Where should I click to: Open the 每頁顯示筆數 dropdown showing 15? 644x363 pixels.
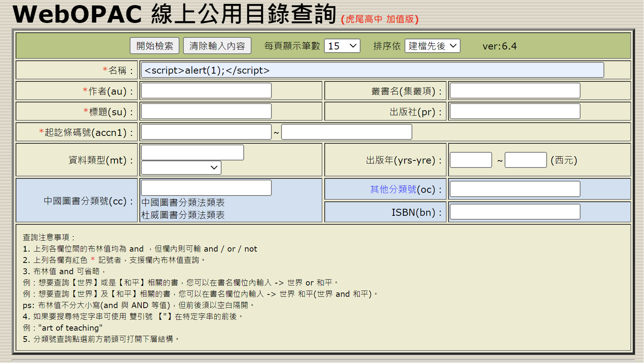pyautogui.click(x=342, y=46)
